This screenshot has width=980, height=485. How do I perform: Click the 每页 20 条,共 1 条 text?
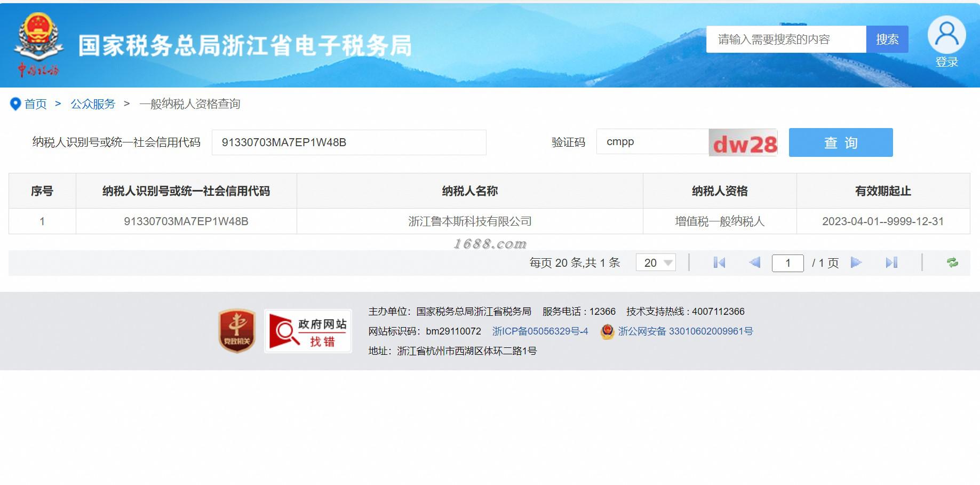coord(575,263)
